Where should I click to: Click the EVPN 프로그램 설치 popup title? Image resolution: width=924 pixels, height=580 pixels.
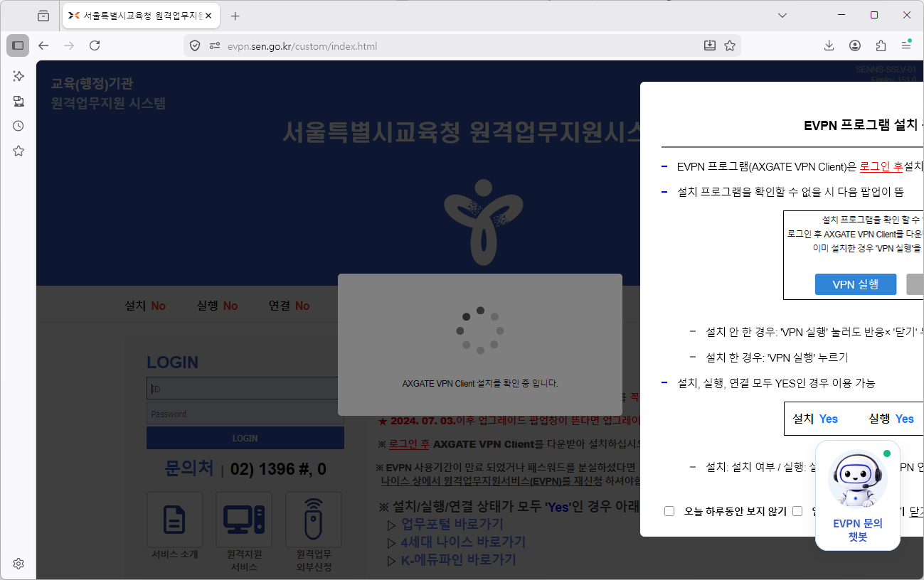pyautogui.click(x=863, y=126)
